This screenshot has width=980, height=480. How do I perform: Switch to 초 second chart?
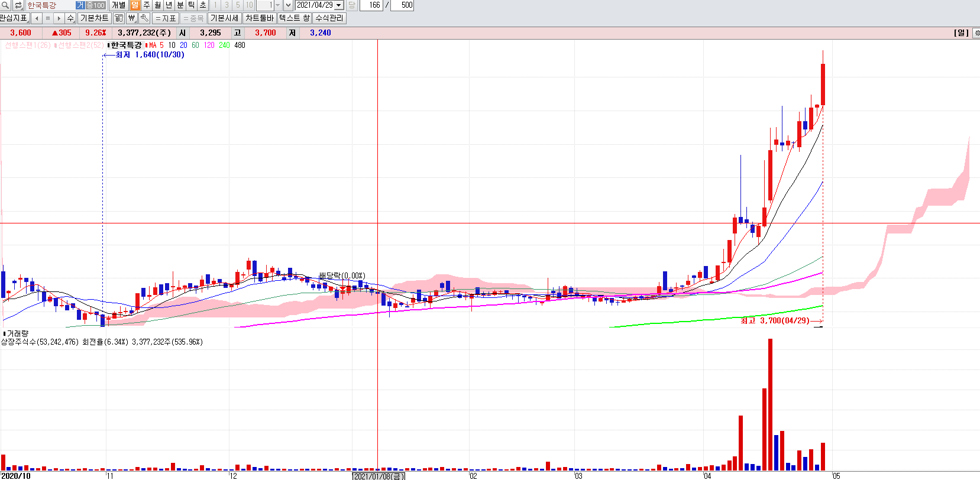(x=202, y=5)
